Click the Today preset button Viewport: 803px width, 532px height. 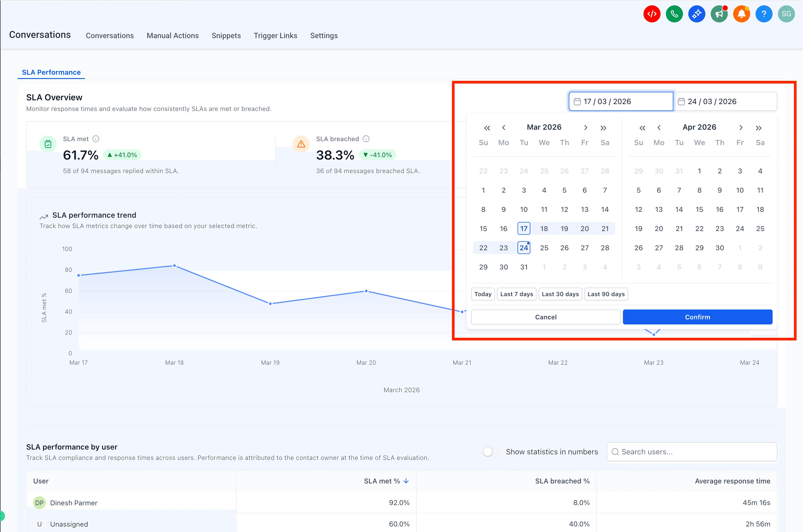tap(483, 294)
